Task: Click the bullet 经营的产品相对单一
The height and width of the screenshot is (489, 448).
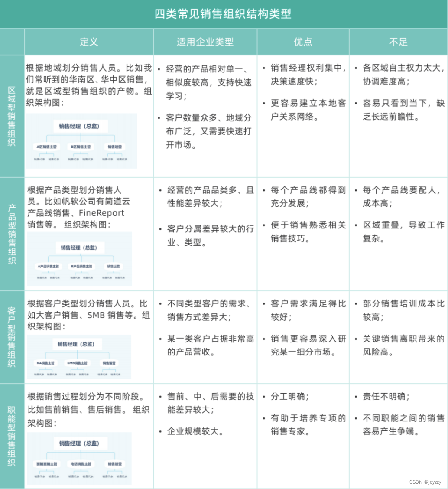Action: tap(208, 82)
